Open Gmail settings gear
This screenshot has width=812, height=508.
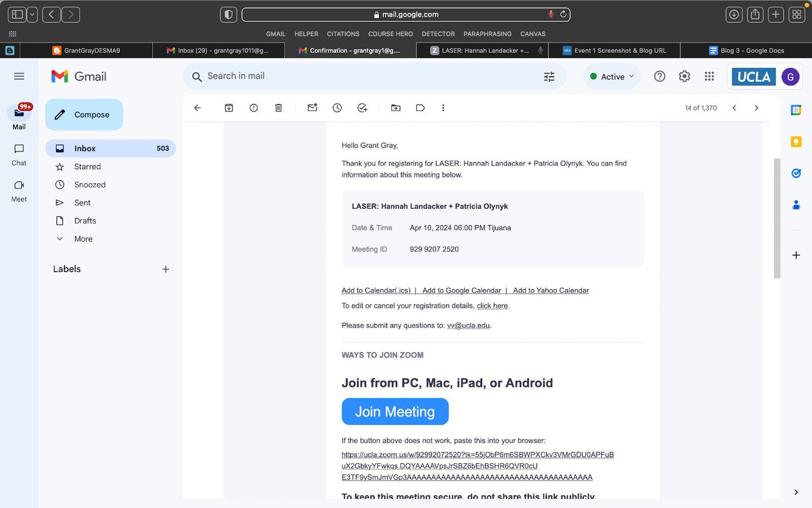pos(685,76)
